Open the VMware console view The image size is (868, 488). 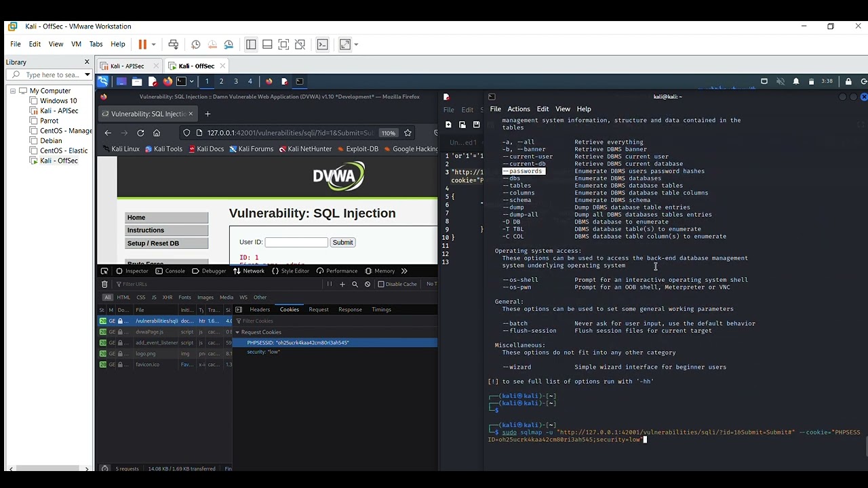pos(323,44)
